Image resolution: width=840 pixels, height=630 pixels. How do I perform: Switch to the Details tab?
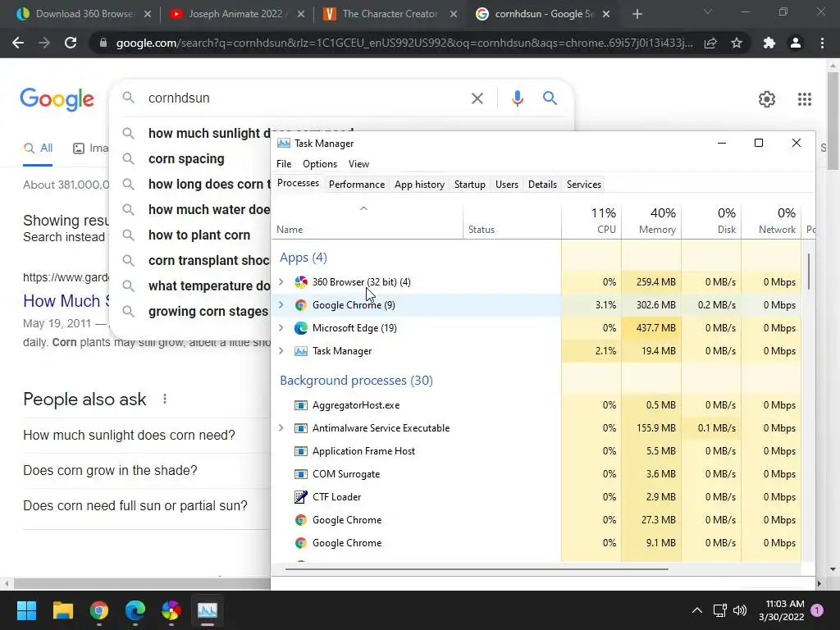[x=543, y=185]
